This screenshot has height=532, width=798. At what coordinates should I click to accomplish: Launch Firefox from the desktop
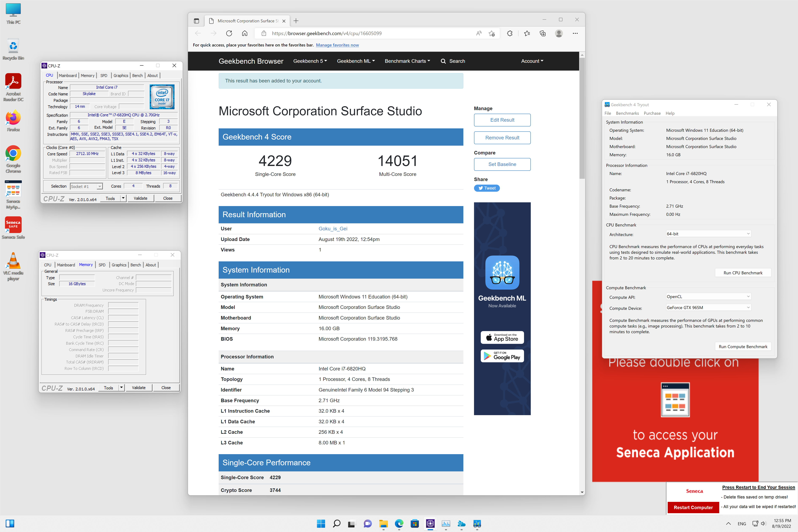pos(13,121)
